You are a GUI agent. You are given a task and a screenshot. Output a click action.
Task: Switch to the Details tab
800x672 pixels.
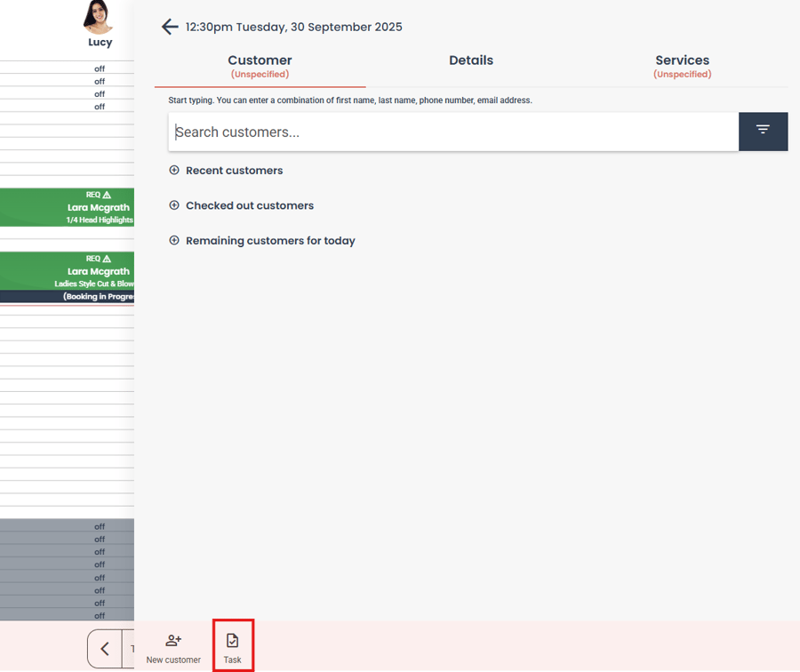[471, 60]
